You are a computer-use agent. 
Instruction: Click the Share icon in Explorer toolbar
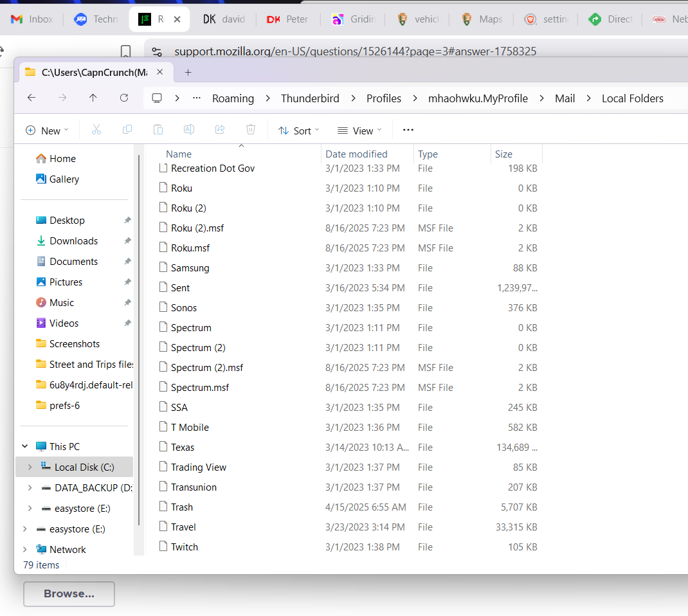(220, 130)
